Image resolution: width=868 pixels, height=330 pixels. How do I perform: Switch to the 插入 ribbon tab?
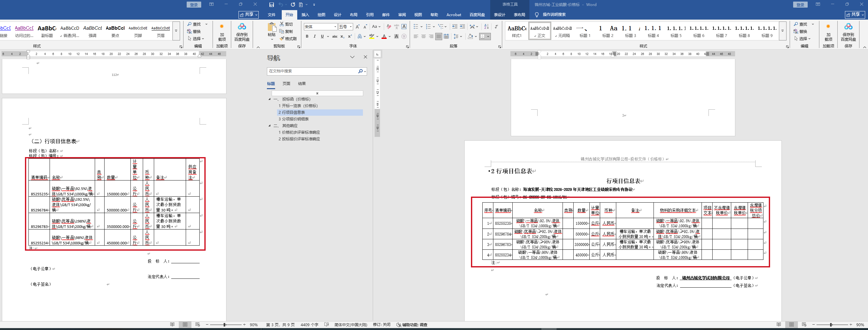(305, 15)
